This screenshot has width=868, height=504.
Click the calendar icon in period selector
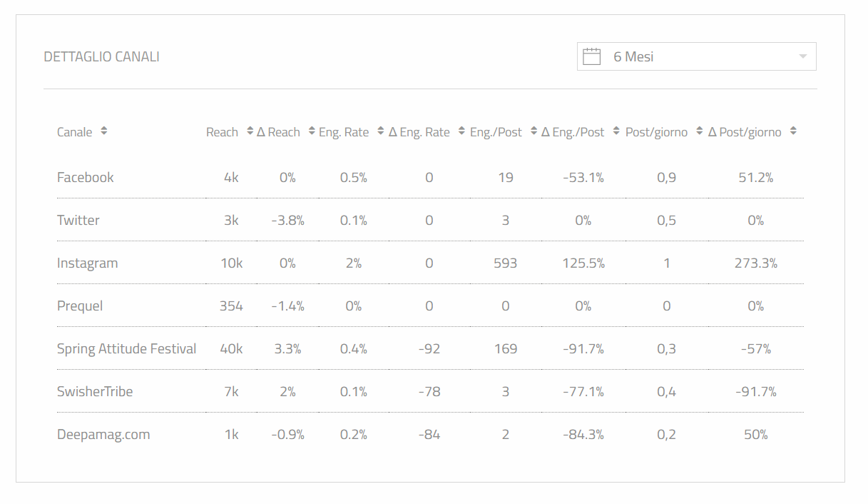click(592, 56)
